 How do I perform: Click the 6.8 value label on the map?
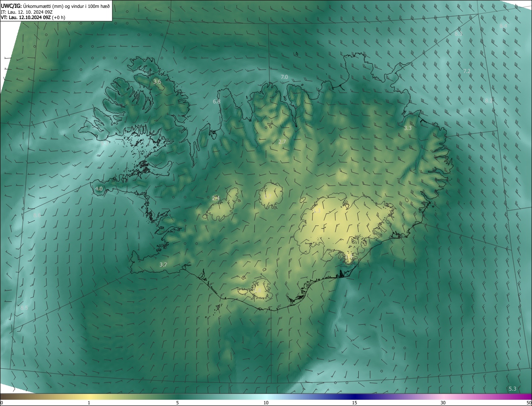pos(217,101)
